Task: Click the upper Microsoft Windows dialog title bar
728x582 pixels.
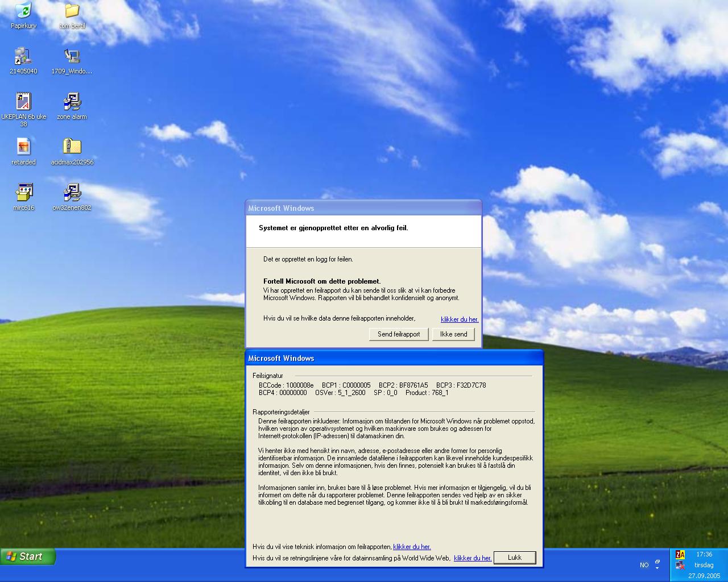Action: tap(363, 208)
